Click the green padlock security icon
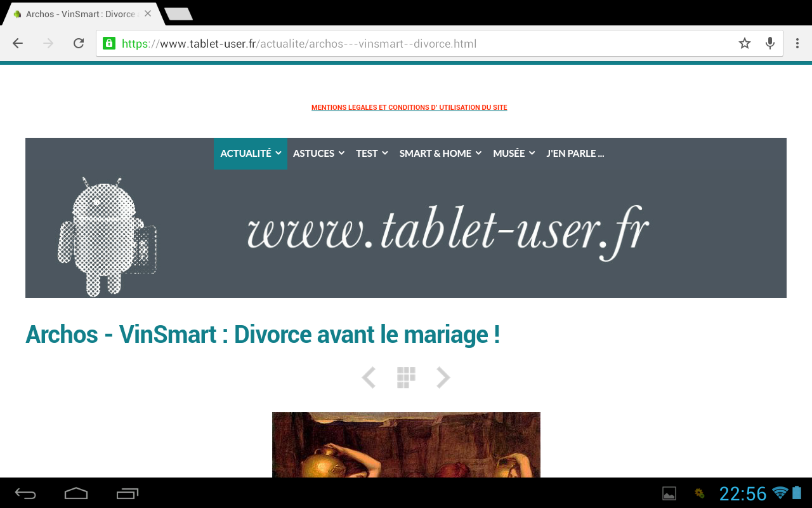Image resolution: width=812 pixels, height=508 pixels. click(109, 43)
